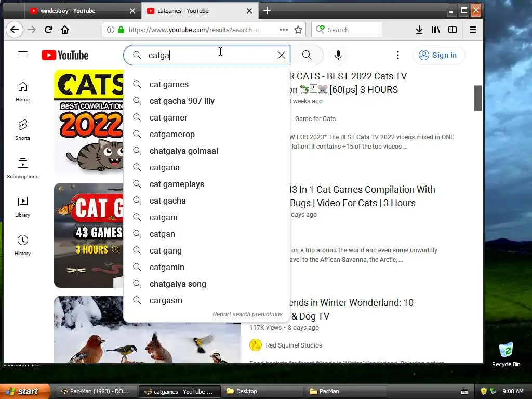The height and width of the screenshot is (399, 532).
Task: Open page actions three-dot menu
Action: pos(284,30)
